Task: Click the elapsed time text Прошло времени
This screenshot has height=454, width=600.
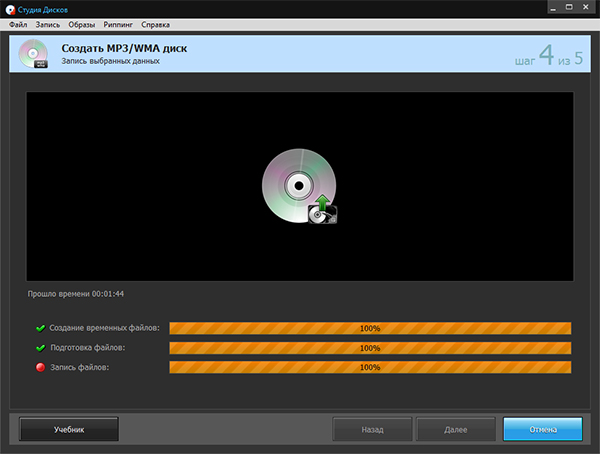Action: click(x=76, y=294)
